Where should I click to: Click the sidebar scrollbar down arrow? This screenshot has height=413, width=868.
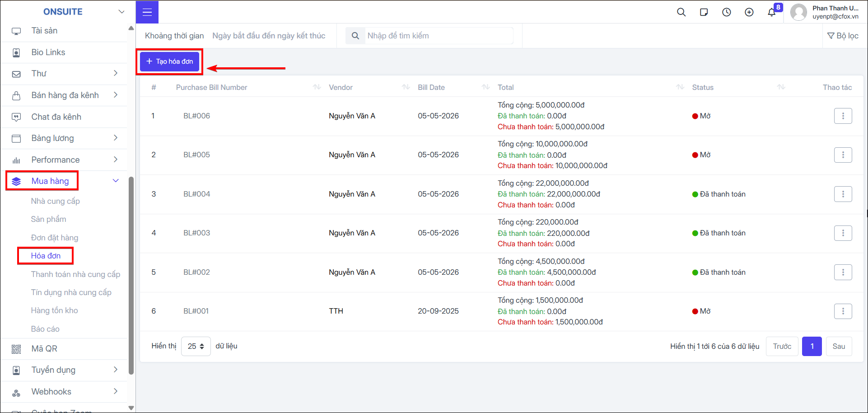point(131,408)
